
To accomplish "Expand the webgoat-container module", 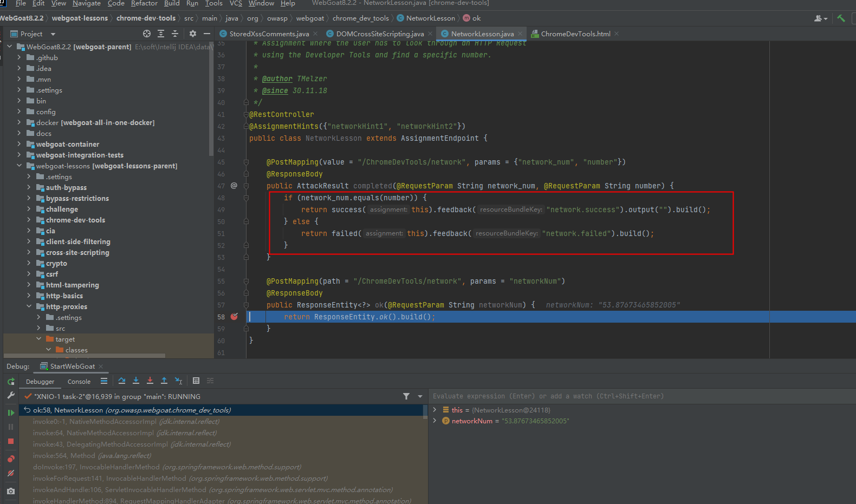I will click(x=19, y=144).
